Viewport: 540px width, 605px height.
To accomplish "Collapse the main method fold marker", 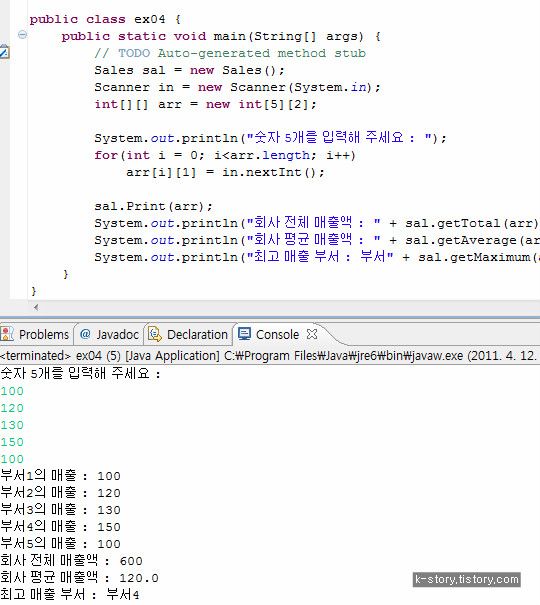I will (22, 35).
